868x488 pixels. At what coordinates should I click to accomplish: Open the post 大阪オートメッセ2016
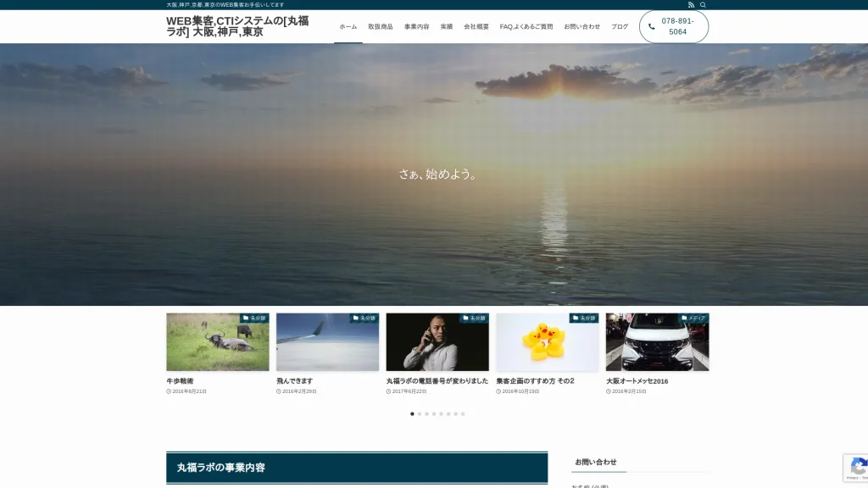click(x=637, y=381)
